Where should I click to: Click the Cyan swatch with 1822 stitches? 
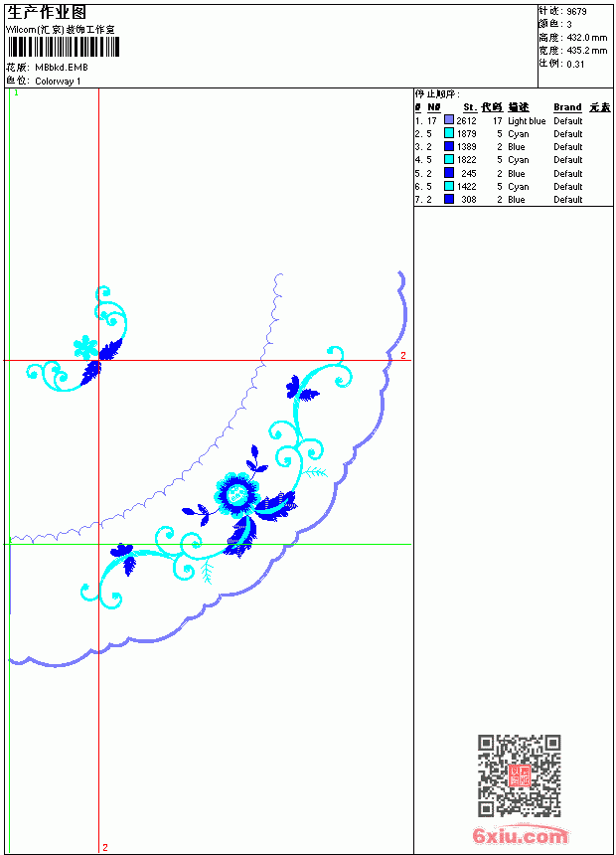click(449, 159)
